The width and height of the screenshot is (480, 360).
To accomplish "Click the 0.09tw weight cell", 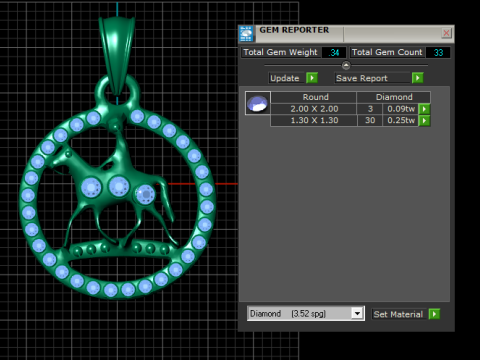I will click(x=401, y=109).
